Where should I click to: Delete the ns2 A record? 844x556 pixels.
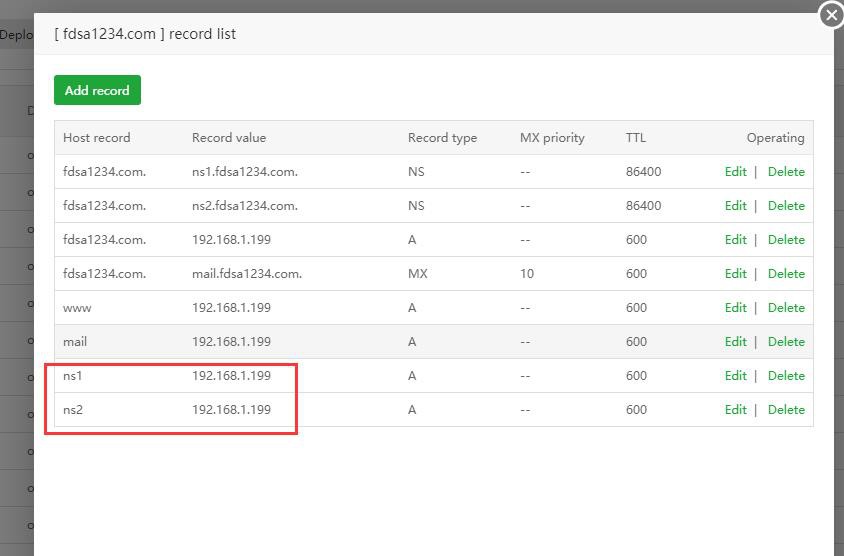[x=786, y=410]
